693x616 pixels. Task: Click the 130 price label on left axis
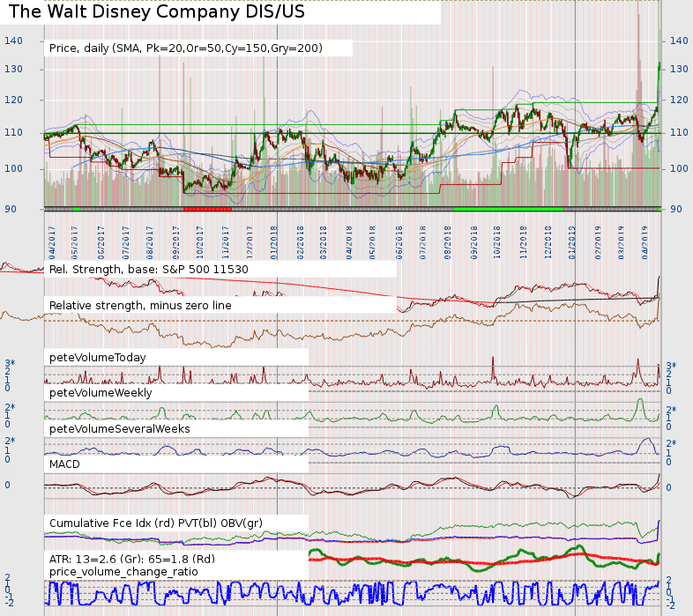[x=13, y=69]
